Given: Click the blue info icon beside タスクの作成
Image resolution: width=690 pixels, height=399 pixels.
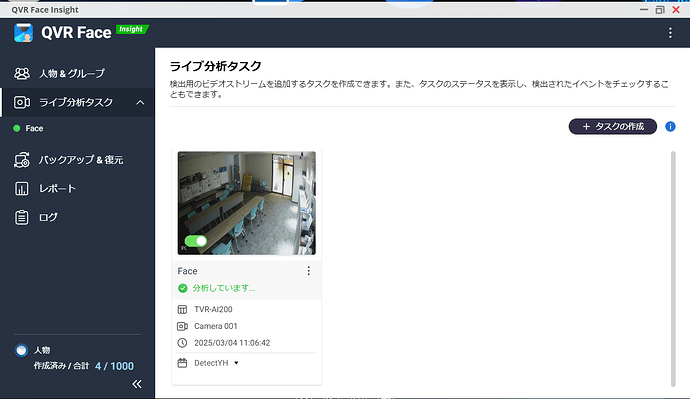Looking at the screenshot, I should pyautogui.click(x=670, y=127).
